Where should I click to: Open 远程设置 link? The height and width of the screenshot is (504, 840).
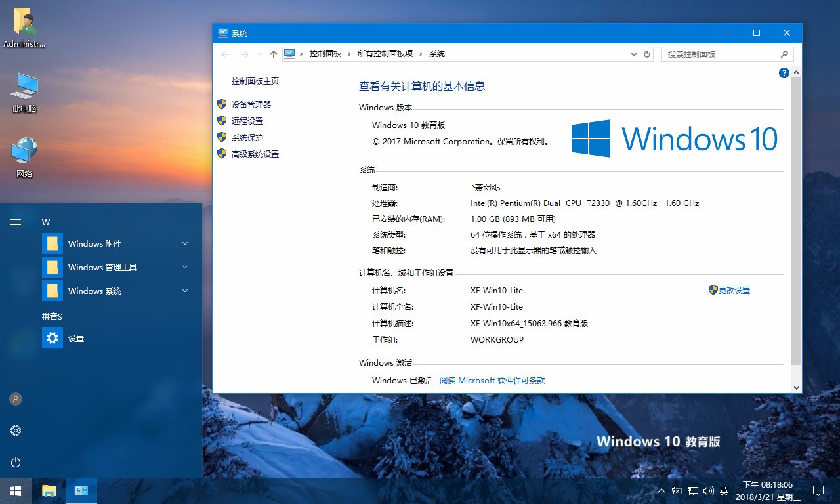[x=247, y=121]
